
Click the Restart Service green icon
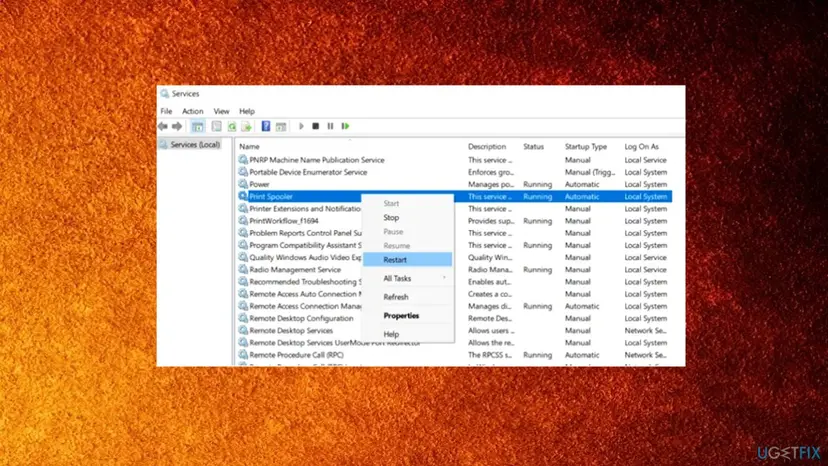pyautogui.click(x=345, y=126)
